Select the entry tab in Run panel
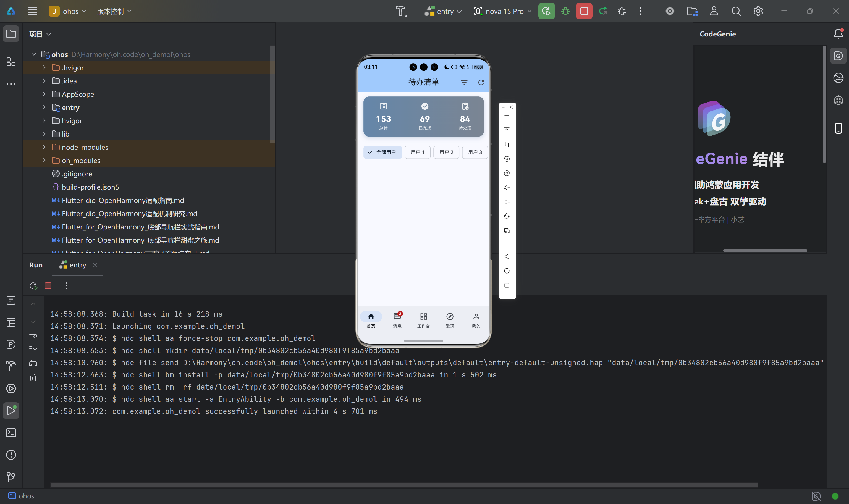849x504 pixels. pyautogui.click(x=77, y=265)
